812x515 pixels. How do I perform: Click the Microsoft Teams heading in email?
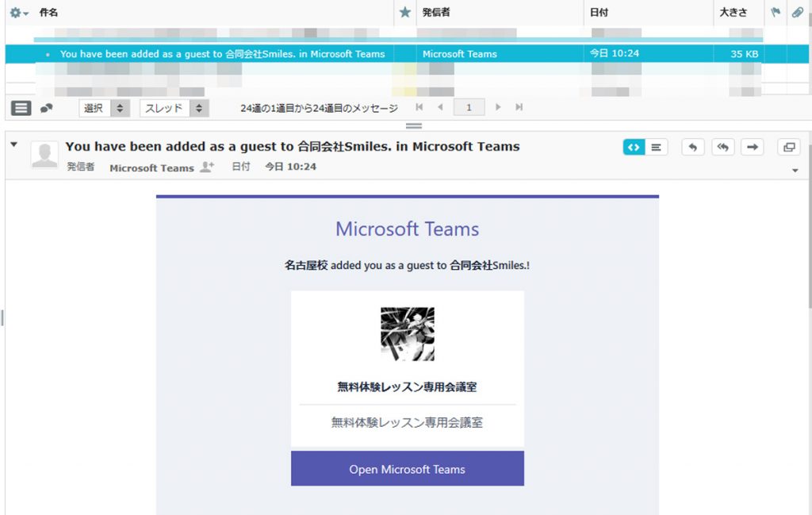[x=407, y=229]
